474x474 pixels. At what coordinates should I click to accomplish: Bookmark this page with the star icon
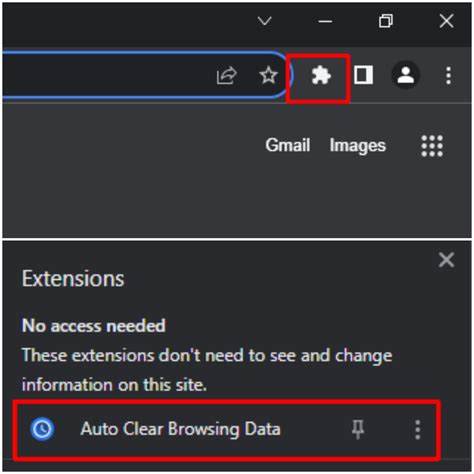point(268,75)
